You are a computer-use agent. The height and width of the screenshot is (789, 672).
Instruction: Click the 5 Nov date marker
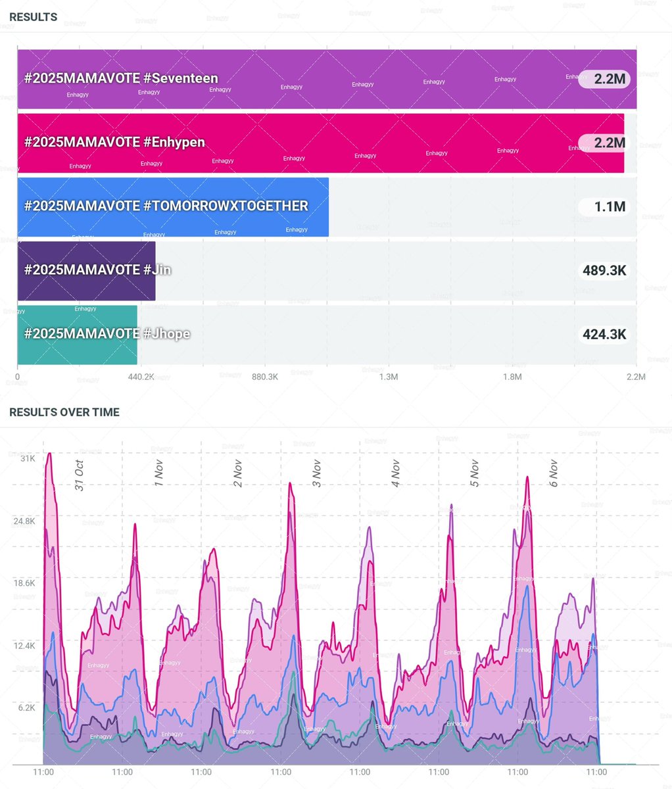click(x=474, y=473)
